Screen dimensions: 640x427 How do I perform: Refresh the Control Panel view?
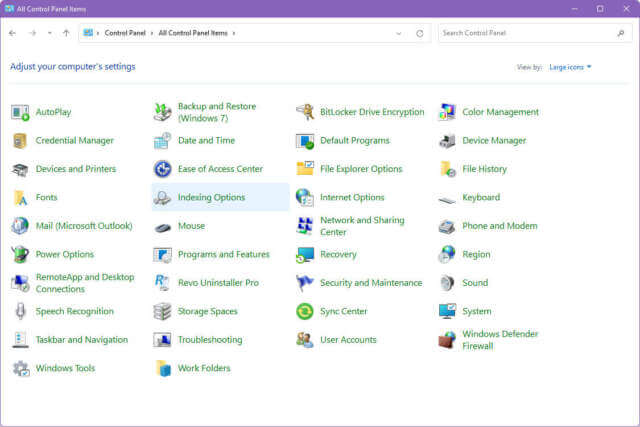(420, 33)
